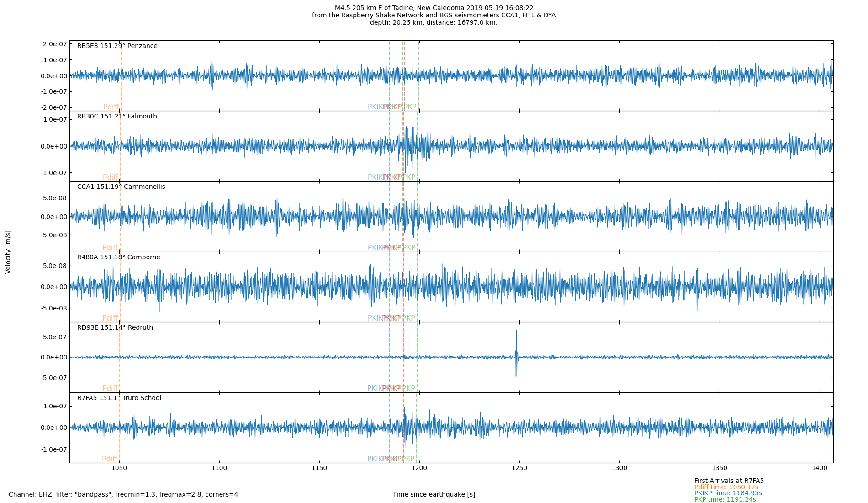
Task: Click the 'First Arrivals at R7FA5' heading
Action: point(729,481)
